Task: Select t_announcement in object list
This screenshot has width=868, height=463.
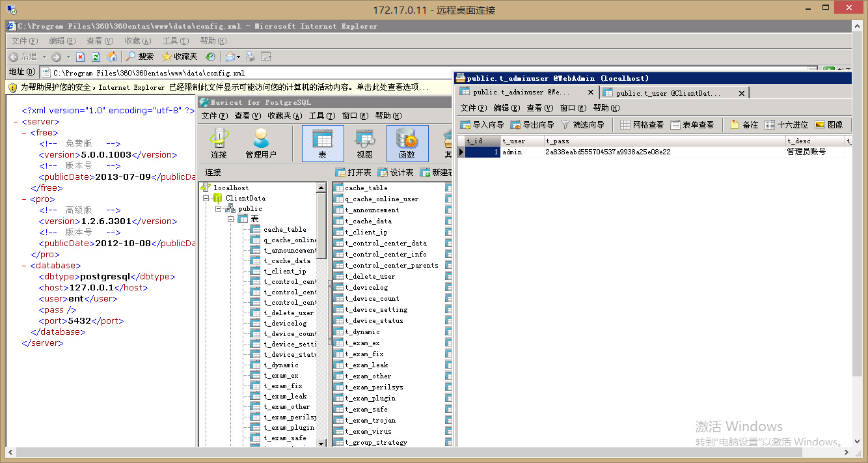Action: click(372, 210)
